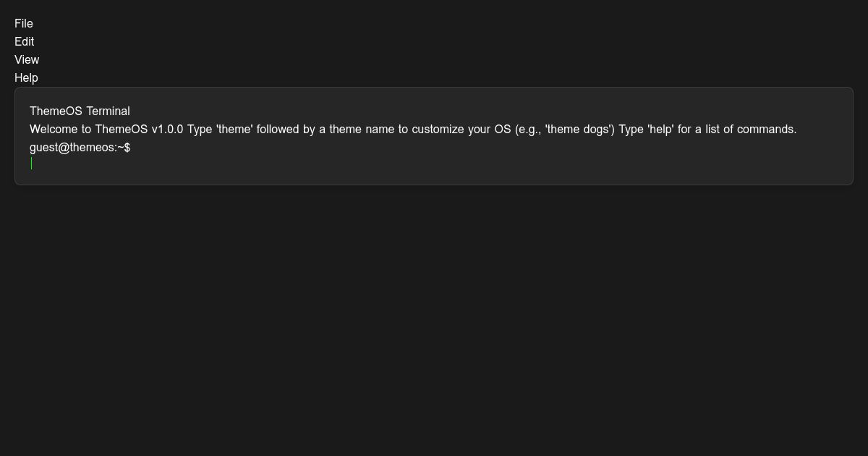The image size is (868, 456).
Task: Click the guest@themeos:~$ prompt
Action: point(80,148)
